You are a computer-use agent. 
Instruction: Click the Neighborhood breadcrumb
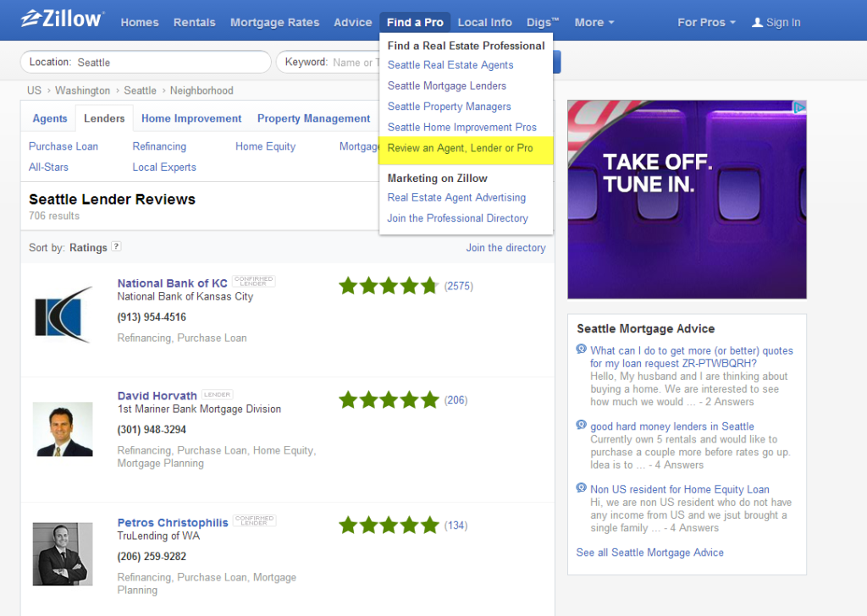(202, 91)
